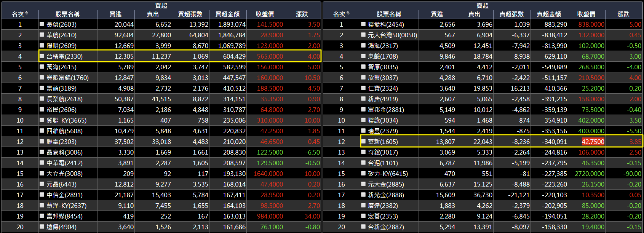Viewport: 644px width, 233px height.
Task: Open stock 東鹼(1708)
Action: pos(383,56)
